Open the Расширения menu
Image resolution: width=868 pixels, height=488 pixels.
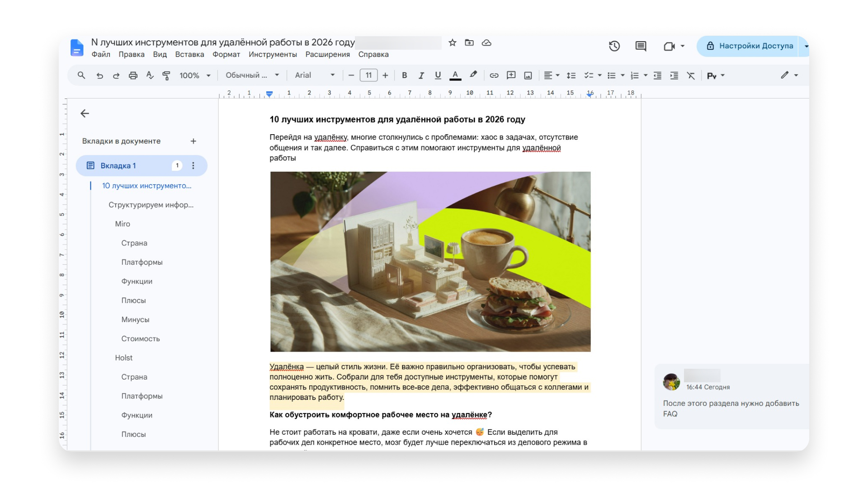(328, 54)
